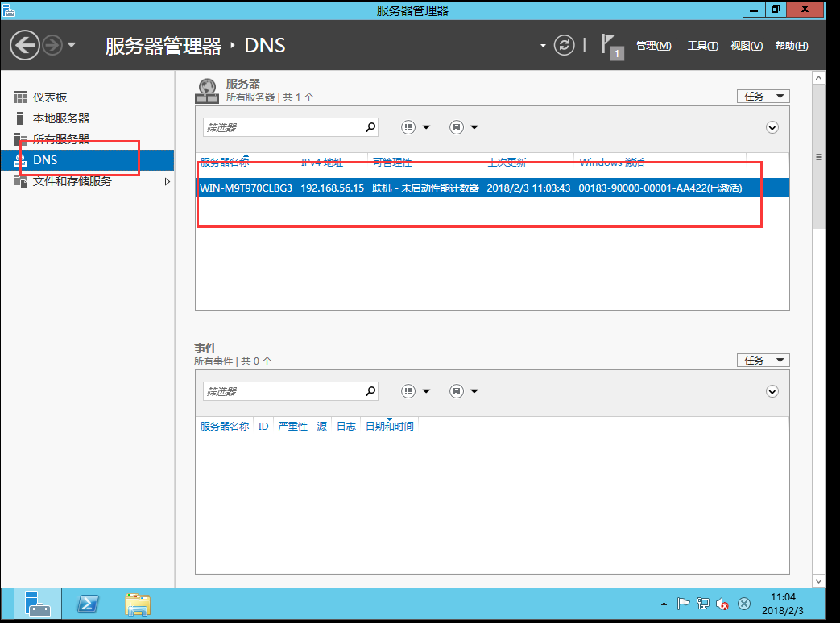Click network icon in system tray

(x=703, y=604)
